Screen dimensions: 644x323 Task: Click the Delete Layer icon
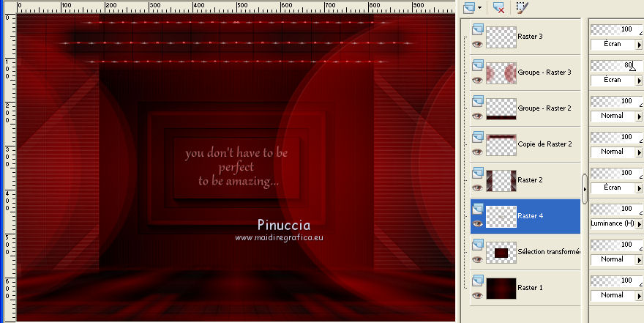498,7
